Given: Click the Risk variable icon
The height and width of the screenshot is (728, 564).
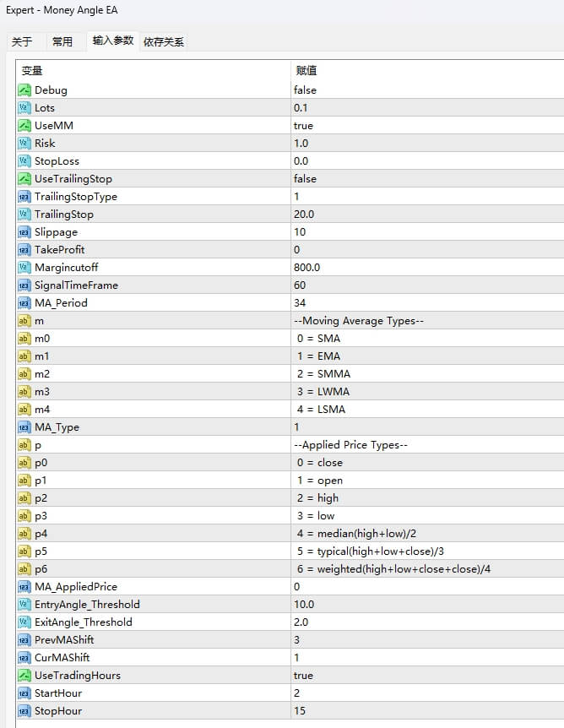Looking at the screenshot, I should coord(24,143).
